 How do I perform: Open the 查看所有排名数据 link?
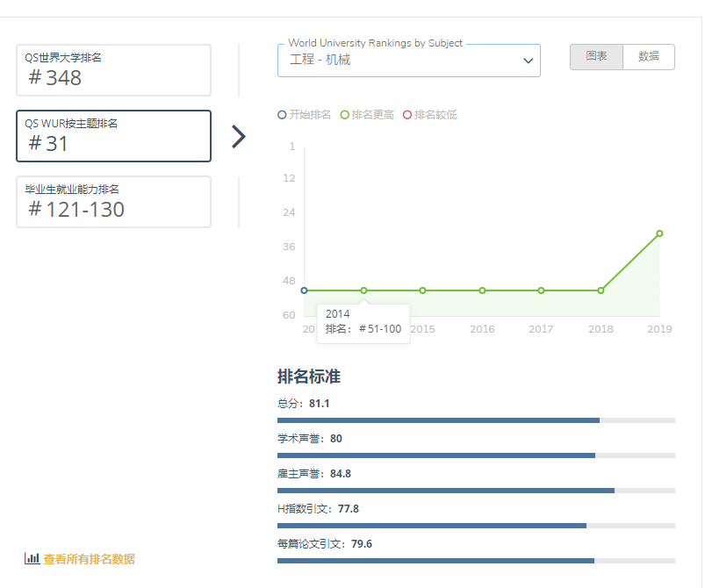(89, 559)
